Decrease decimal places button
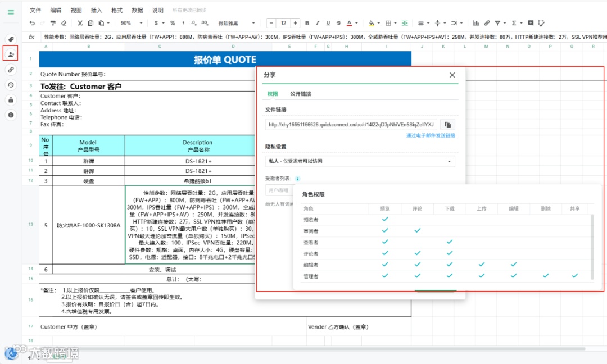This screenshot has width=607, height=364. click(194, 23)
